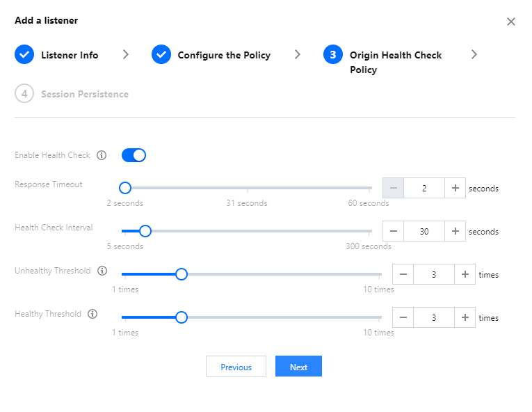532x412 pixels.
Task: Decrease Health Check Interval with minus button
Action: [x=393, y=231]
